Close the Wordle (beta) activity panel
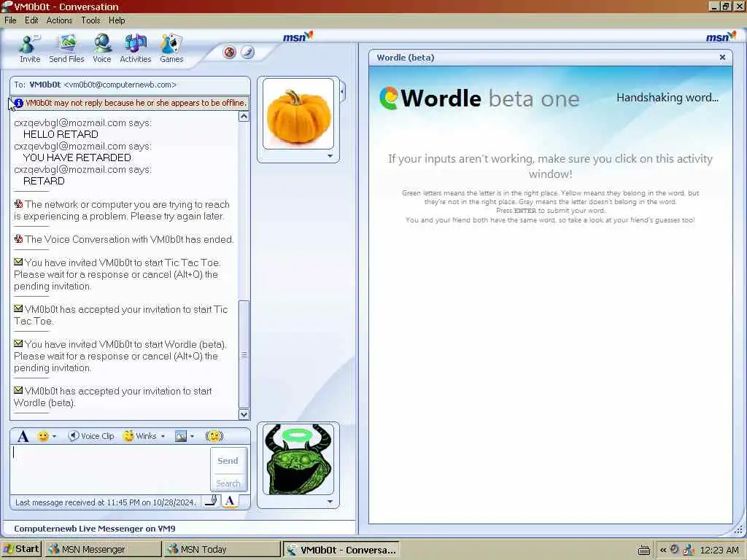 click(x=722, y=57)
